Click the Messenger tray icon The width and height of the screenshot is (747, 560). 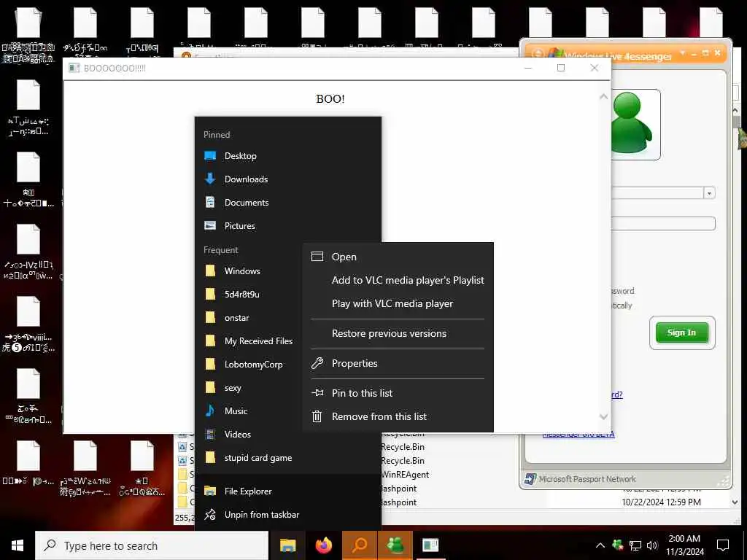pos(618,545)
